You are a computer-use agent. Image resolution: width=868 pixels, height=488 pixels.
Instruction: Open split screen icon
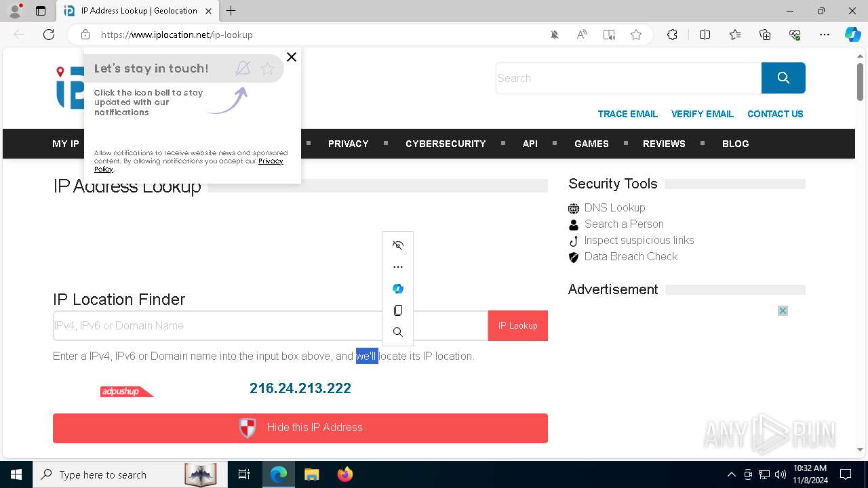[705, 35]
